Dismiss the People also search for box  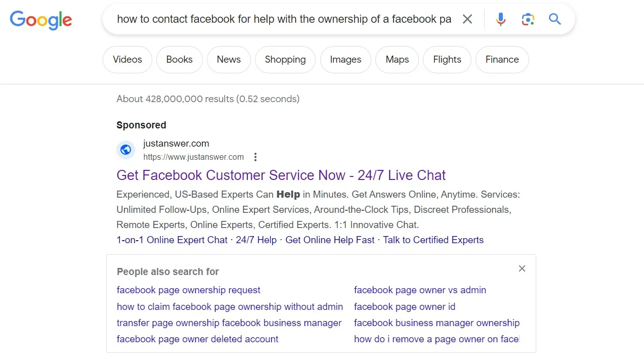(522, 268)
